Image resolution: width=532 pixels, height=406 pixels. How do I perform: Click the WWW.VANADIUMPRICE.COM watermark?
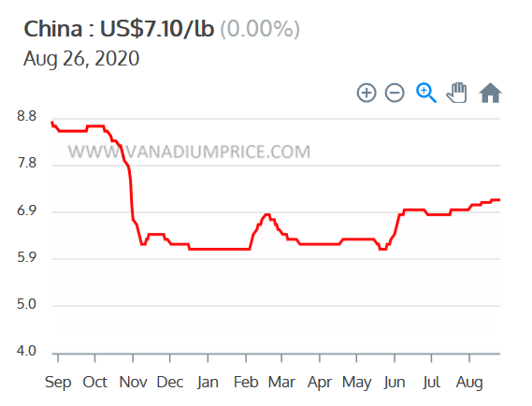(189, 152)
